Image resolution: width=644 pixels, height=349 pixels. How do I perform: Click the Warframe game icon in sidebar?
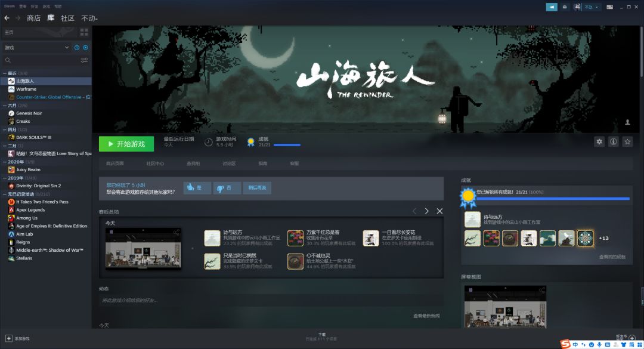(11, 89)
